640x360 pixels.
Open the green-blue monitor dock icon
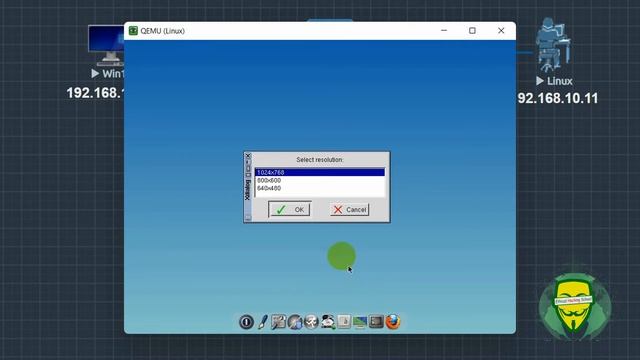[360, 322]
